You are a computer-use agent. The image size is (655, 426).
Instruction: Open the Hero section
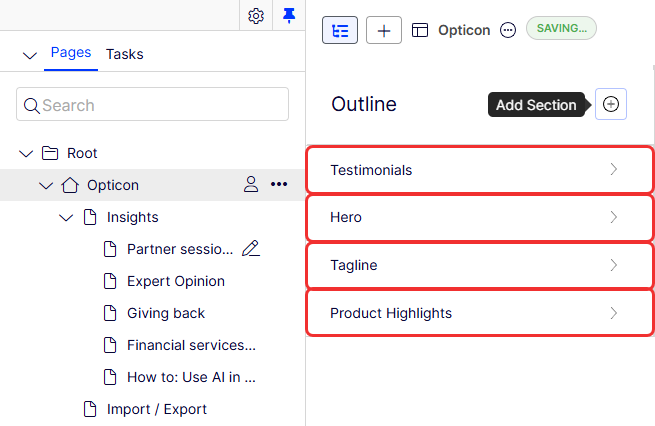tap(480, 218)
